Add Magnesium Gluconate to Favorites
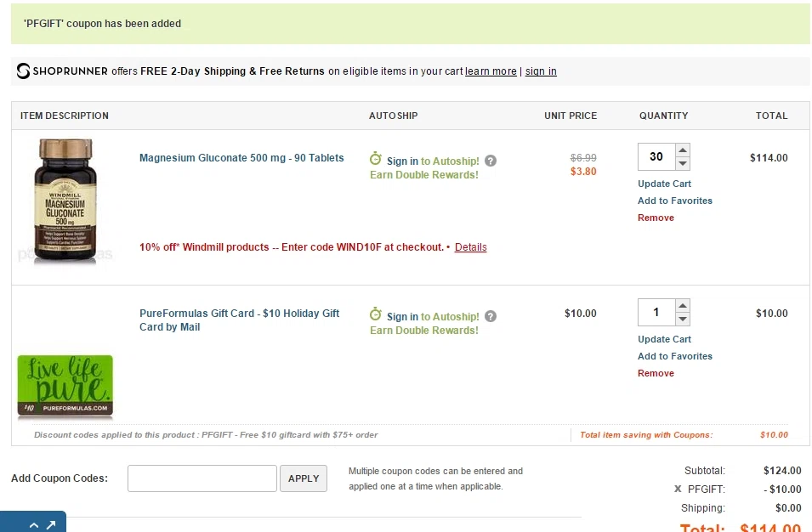Image resolution: width=812 pixels, height=532 pixels. click(675, 201)
